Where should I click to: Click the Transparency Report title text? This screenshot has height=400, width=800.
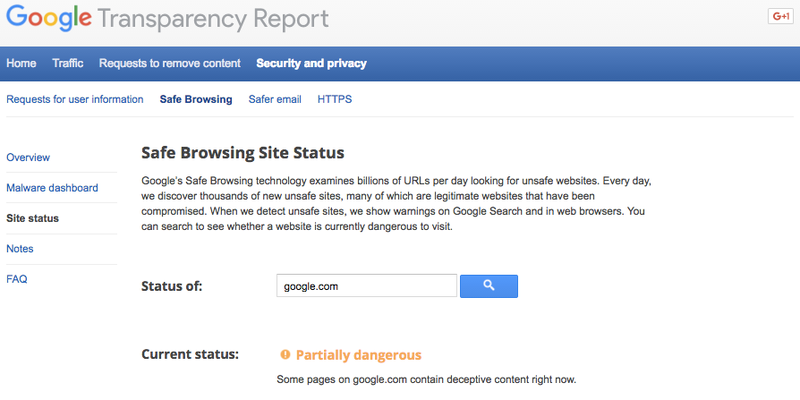pos(213,20)
